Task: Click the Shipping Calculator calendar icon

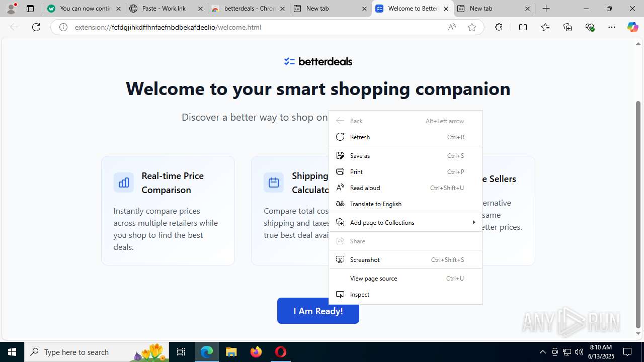Action: click(274, 183)
